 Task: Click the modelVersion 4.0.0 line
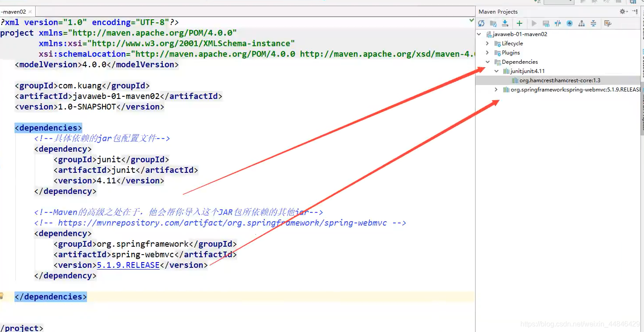click(97, 65)
